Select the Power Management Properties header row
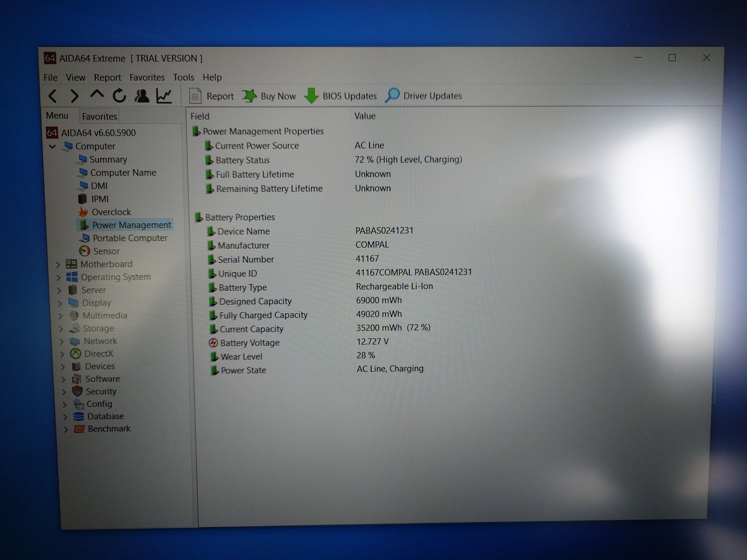The width and height of the screenshot is (747, 560). click(x=258, y=131)
